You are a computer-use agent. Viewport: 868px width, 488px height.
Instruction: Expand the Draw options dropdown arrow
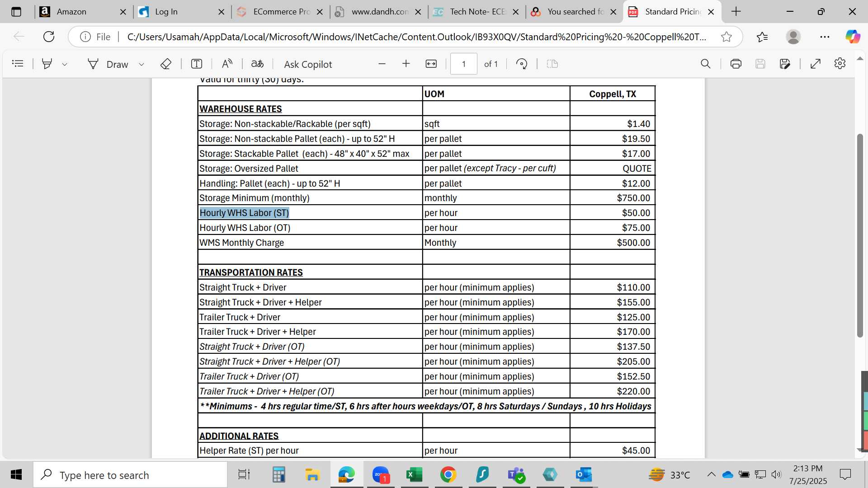click(142, 64)
